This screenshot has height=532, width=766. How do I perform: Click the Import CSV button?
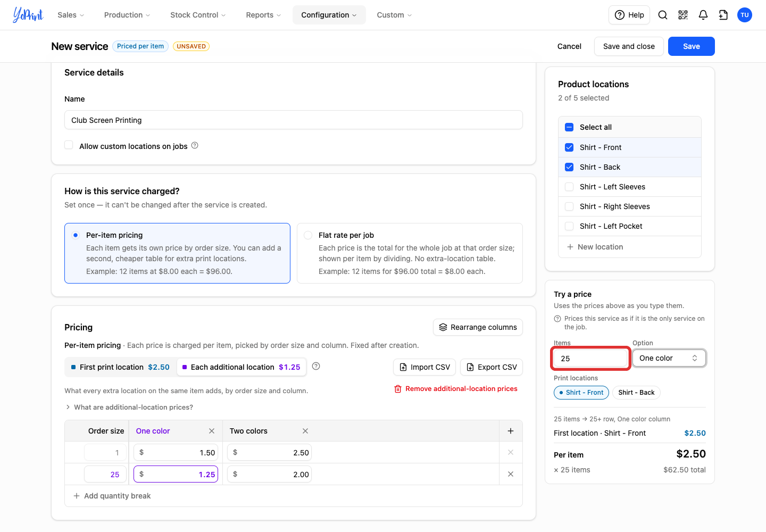click(x=425, y=367)
